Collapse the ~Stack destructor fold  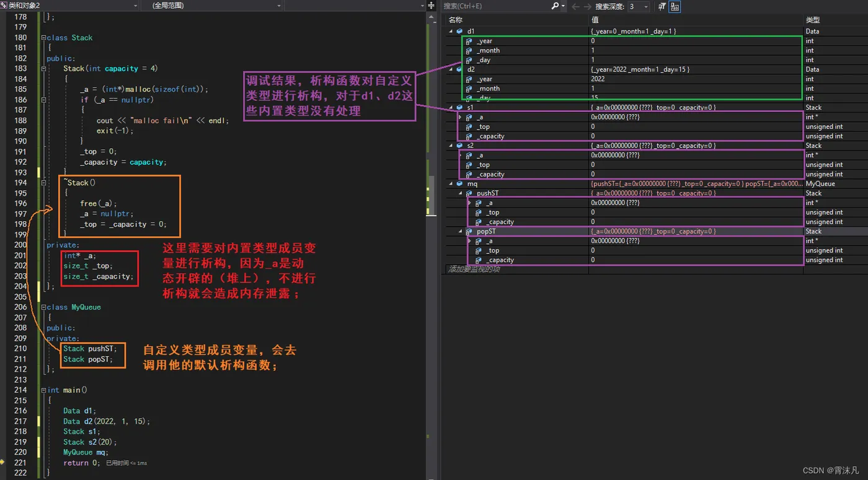[x=43, y=183]
